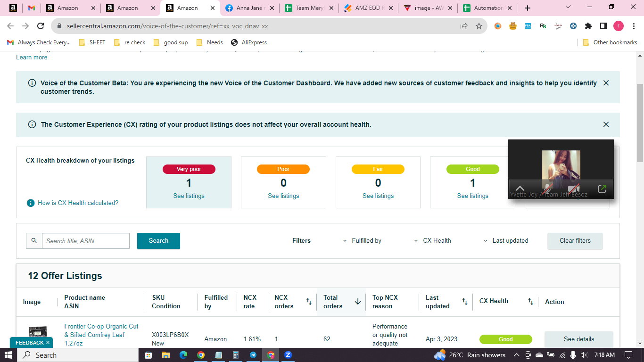
Task: Open a new browser tab
Action: pos(528,8)
